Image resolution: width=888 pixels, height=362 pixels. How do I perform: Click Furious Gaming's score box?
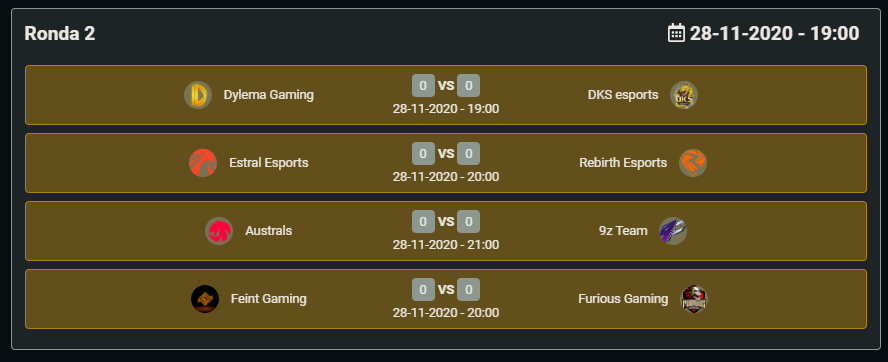(x=468, y=289)
